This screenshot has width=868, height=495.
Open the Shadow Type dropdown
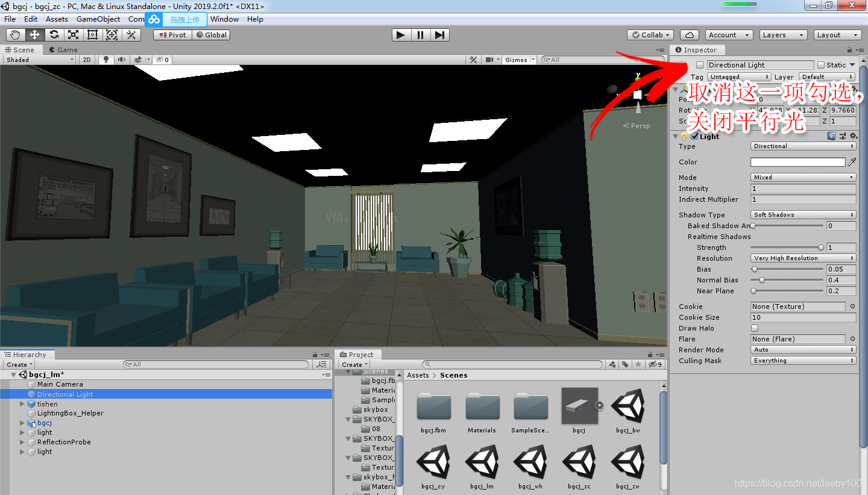[804, 215]
